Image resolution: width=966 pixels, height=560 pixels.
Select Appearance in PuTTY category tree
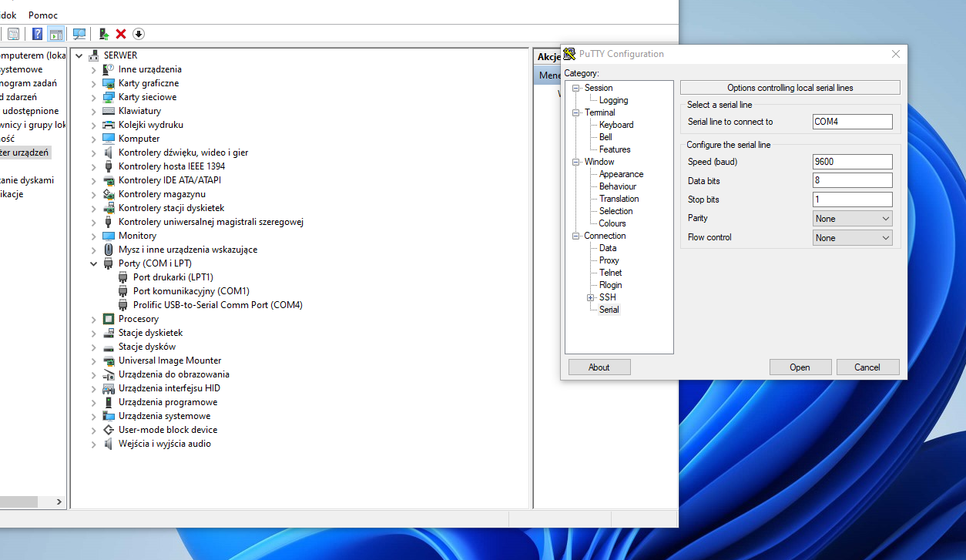[621, 174]
